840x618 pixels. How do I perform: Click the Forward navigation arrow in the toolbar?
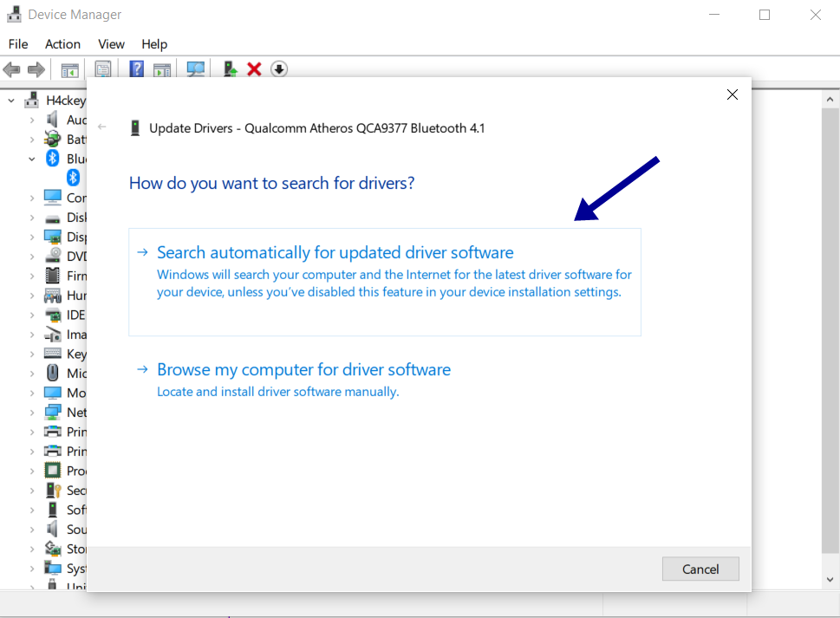36,69
